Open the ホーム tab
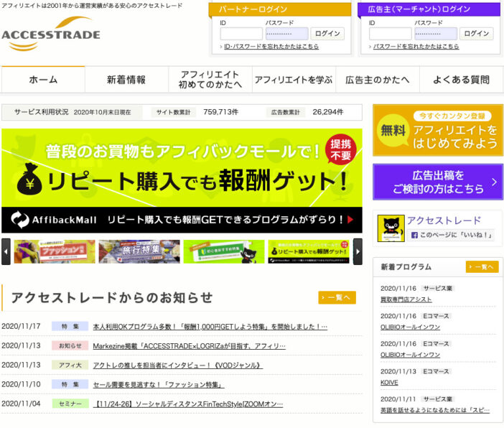This screenshot has width=504, height=428. click(43, 80)
